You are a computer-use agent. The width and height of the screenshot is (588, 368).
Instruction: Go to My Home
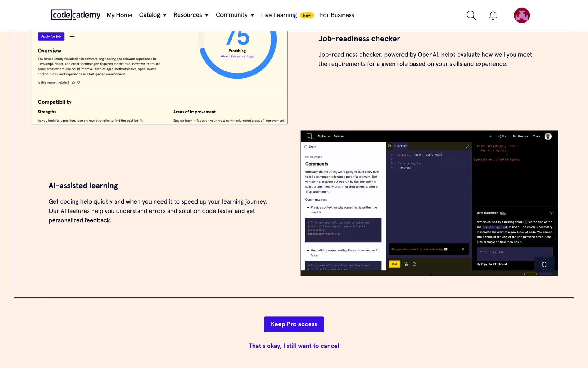[x=119, y=15]
